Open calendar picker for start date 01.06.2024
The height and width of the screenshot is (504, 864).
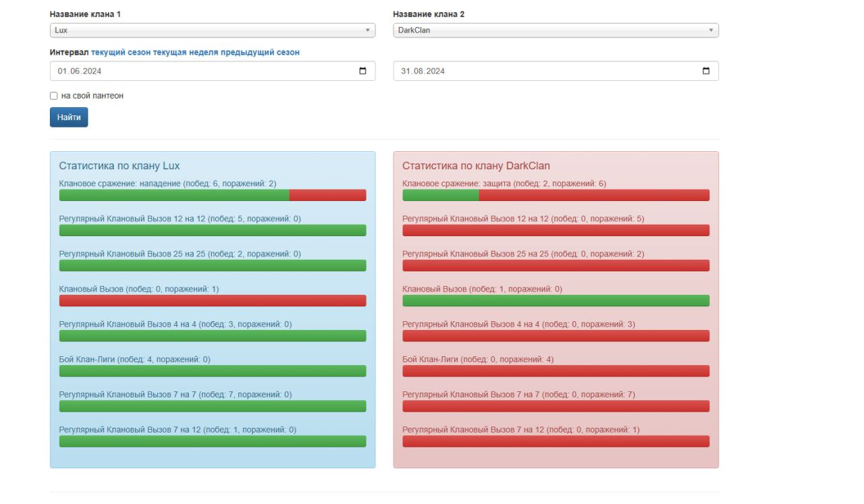(362, 71)
